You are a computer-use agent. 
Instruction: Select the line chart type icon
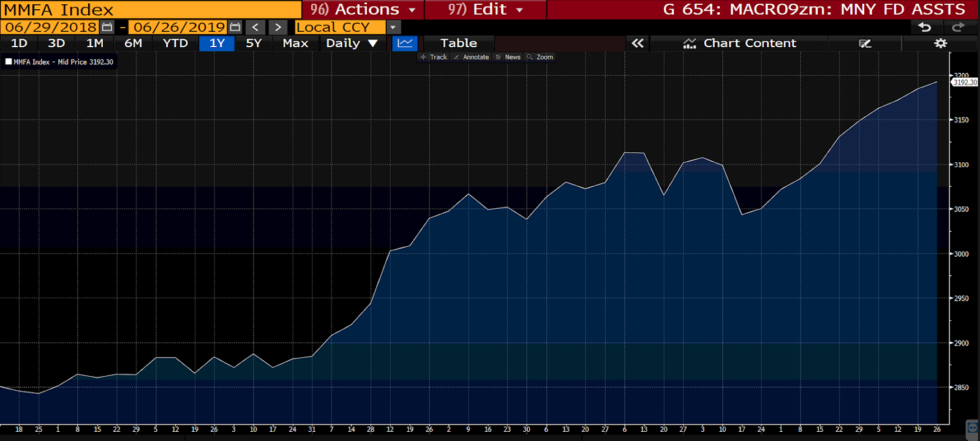click(x=405, y=43)
